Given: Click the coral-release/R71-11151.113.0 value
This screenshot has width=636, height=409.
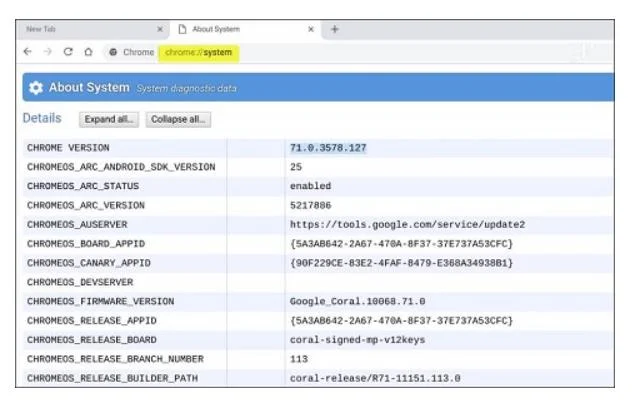Looking at the screenshot, I should 375,378.
